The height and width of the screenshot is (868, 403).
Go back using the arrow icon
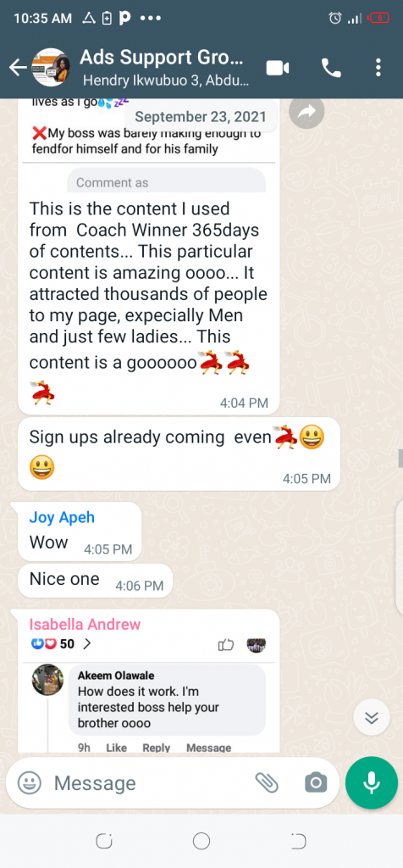coord(18,68)
